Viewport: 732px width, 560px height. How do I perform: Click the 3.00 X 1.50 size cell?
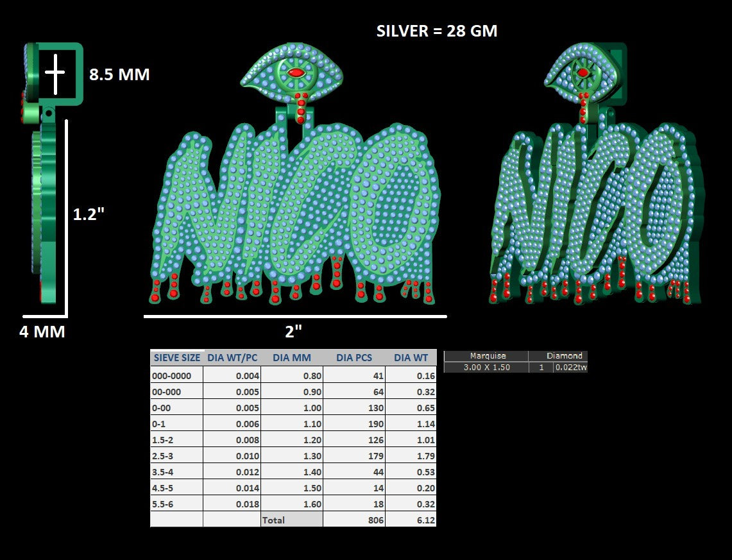click(486, 368)
